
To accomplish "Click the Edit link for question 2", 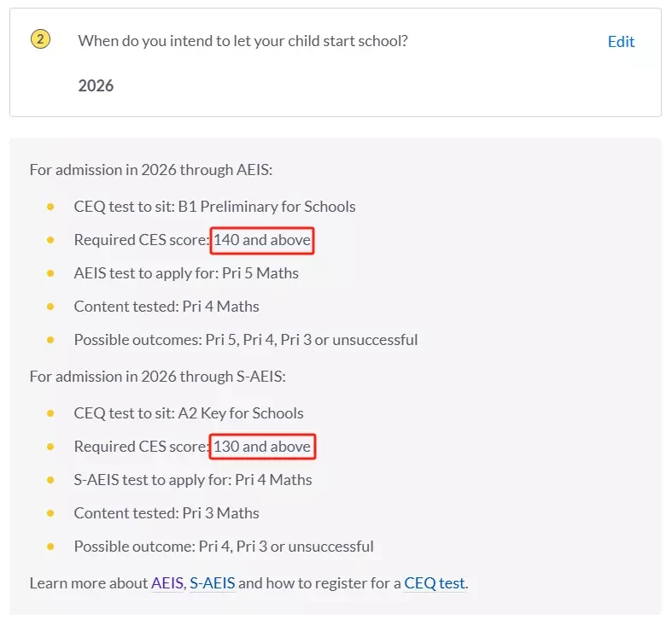I will [621, 42].
